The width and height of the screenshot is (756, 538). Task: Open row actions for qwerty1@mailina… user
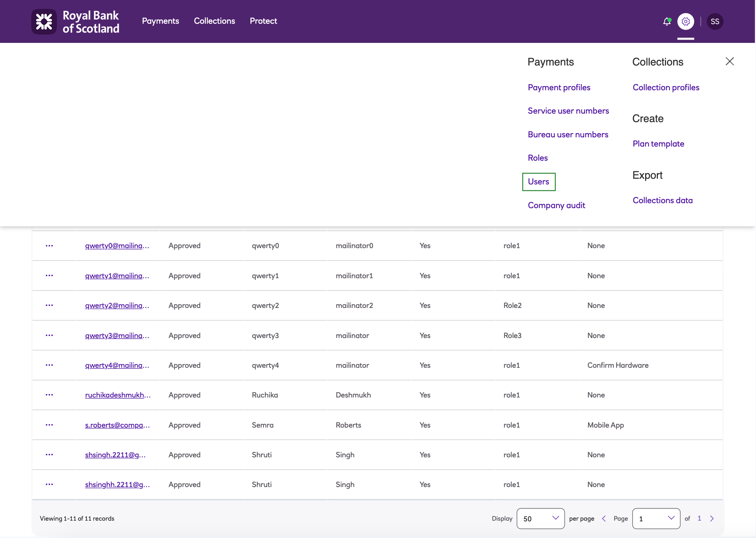[x=49, y=275]
